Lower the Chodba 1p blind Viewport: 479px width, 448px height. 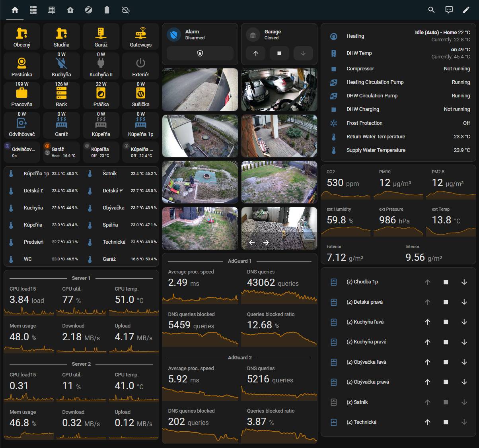coord(464,282)
